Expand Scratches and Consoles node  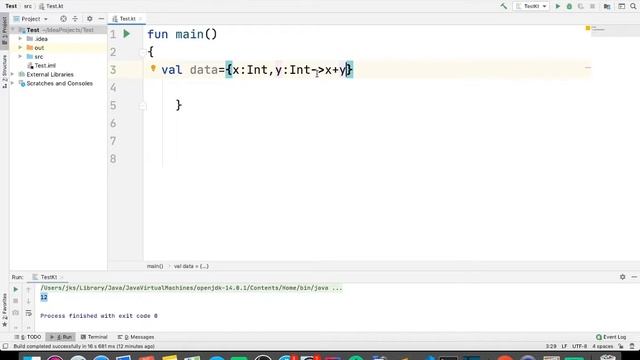(13, 83)
